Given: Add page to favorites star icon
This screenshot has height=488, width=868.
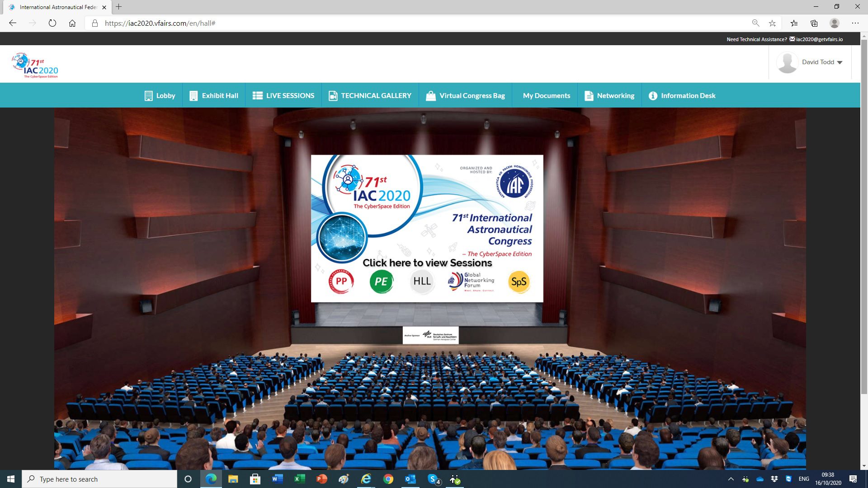Looking at the screenshot, I should 772,23.
